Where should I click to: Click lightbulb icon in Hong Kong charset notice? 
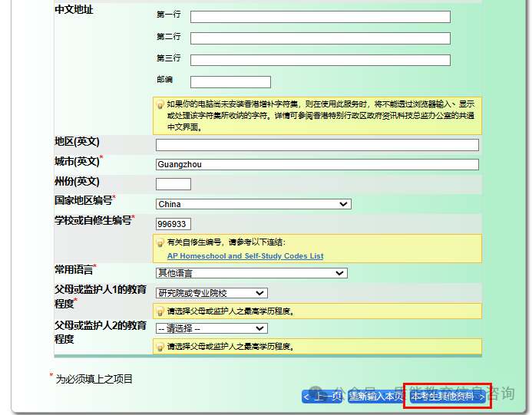160,104
